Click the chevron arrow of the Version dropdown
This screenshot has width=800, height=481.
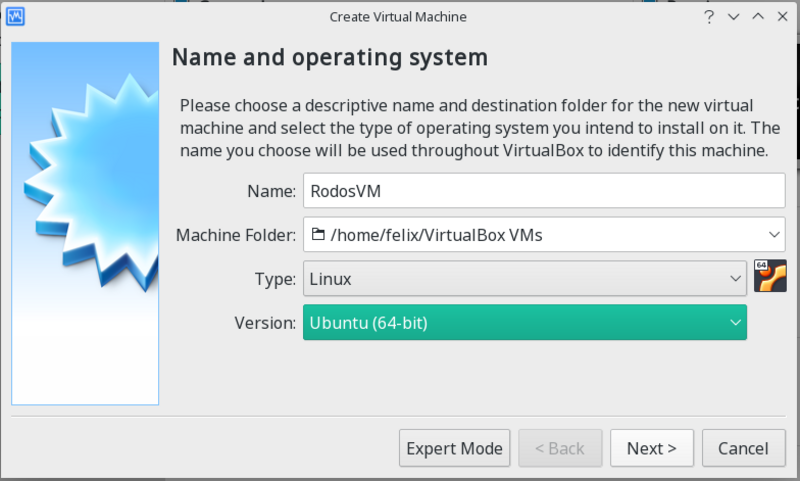coord(735,322)
